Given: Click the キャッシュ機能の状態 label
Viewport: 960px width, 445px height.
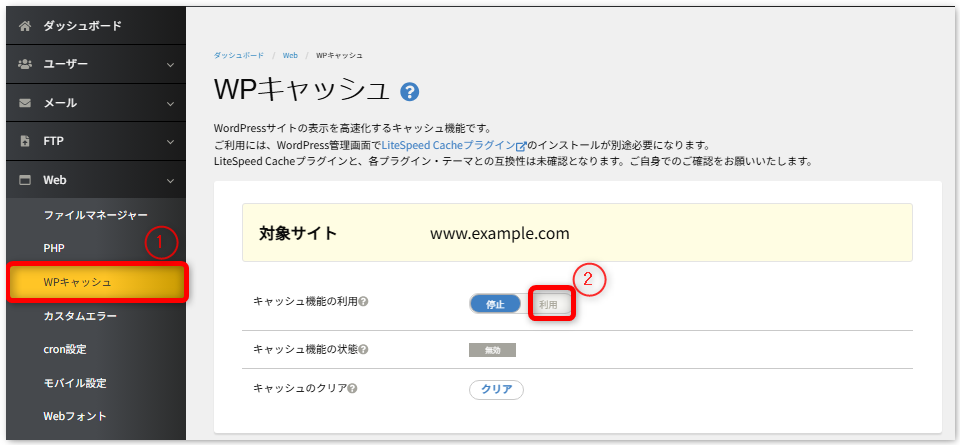Looking at the screenshot, I should click(305, 350).
